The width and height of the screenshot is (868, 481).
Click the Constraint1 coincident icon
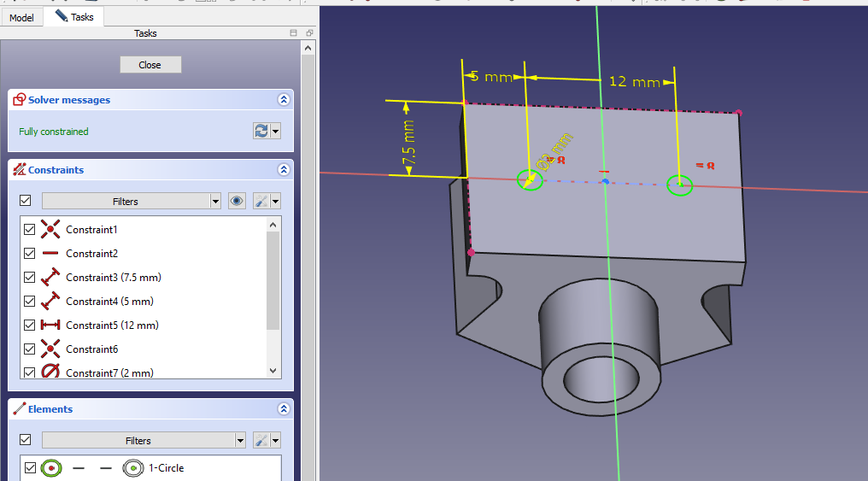coord(50,230)
